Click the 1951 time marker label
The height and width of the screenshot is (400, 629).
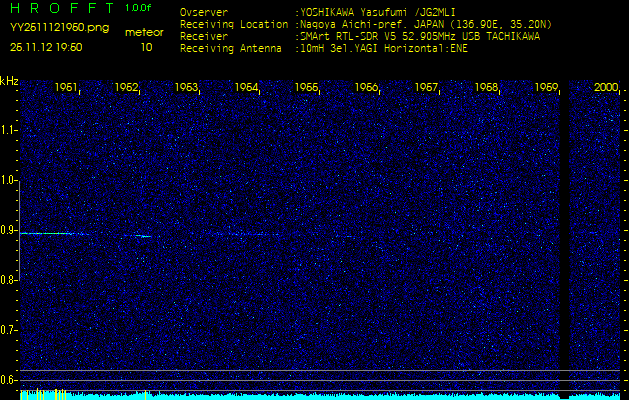tap(66, 87)
